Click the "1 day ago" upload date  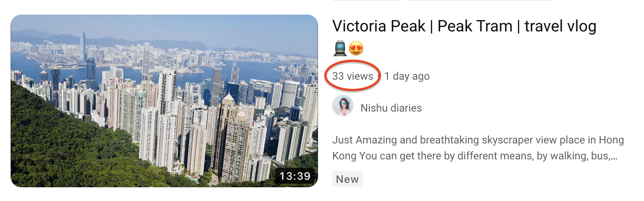click(x=407, y=76)
